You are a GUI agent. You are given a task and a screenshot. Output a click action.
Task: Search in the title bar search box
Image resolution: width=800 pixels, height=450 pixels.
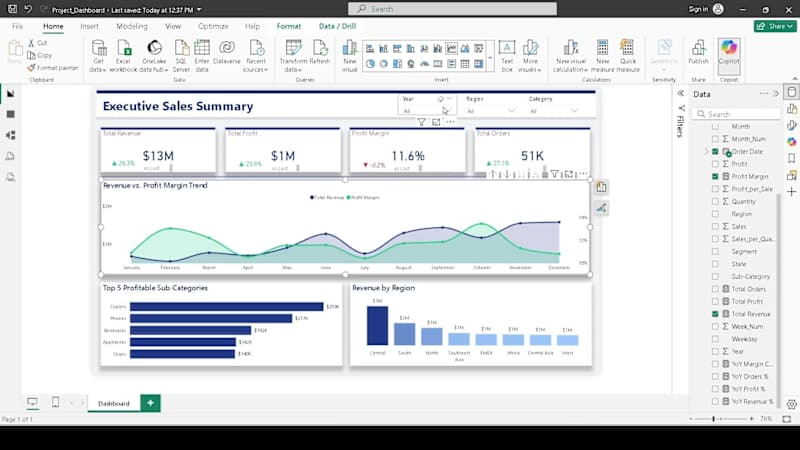453,9
